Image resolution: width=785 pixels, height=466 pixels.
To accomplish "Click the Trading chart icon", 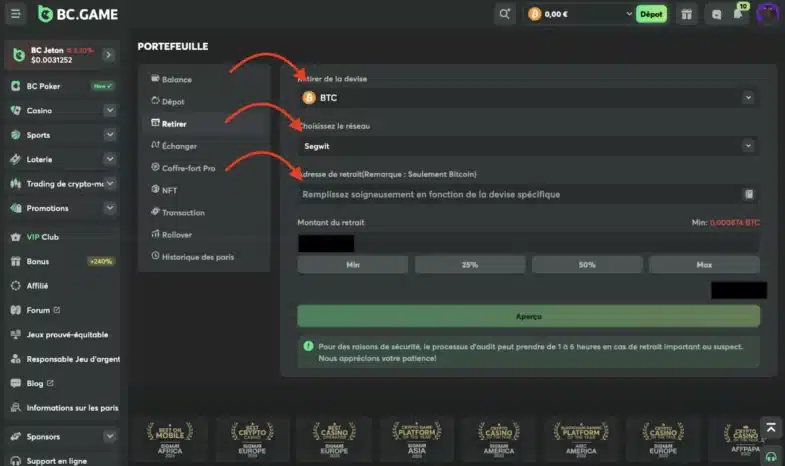I will coord(16,184).
